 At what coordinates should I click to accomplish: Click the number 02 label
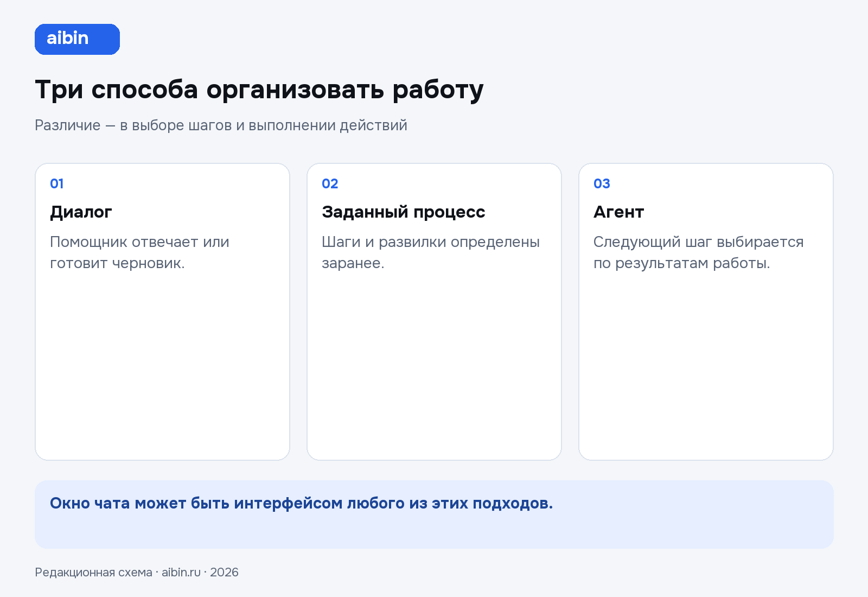tap(330, 183)
